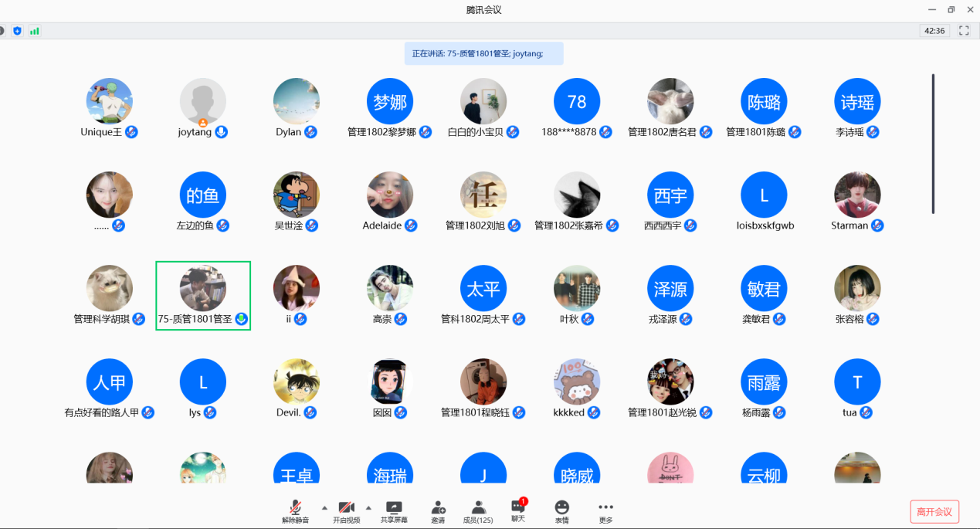Click the 离开会议 leave meeting button

click(934, 511)
